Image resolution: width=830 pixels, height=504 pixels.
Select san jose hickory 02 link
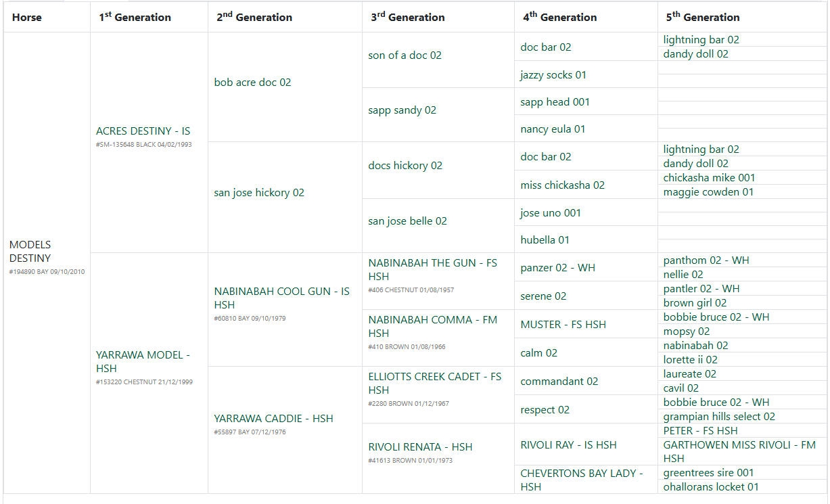click(259, 193)
